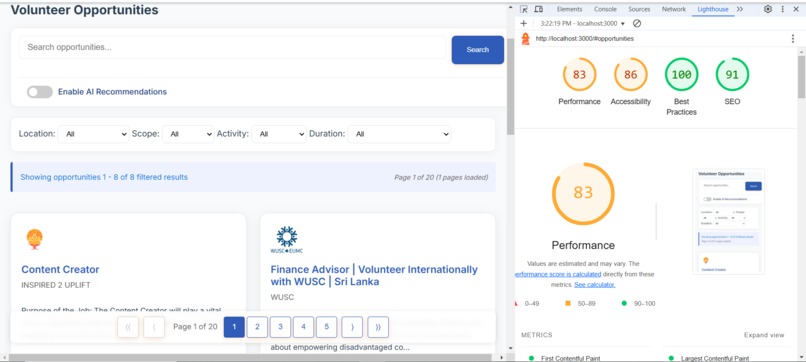Open the Scope filter dropdown
806x362 pixels.
(x=188, y=134)
